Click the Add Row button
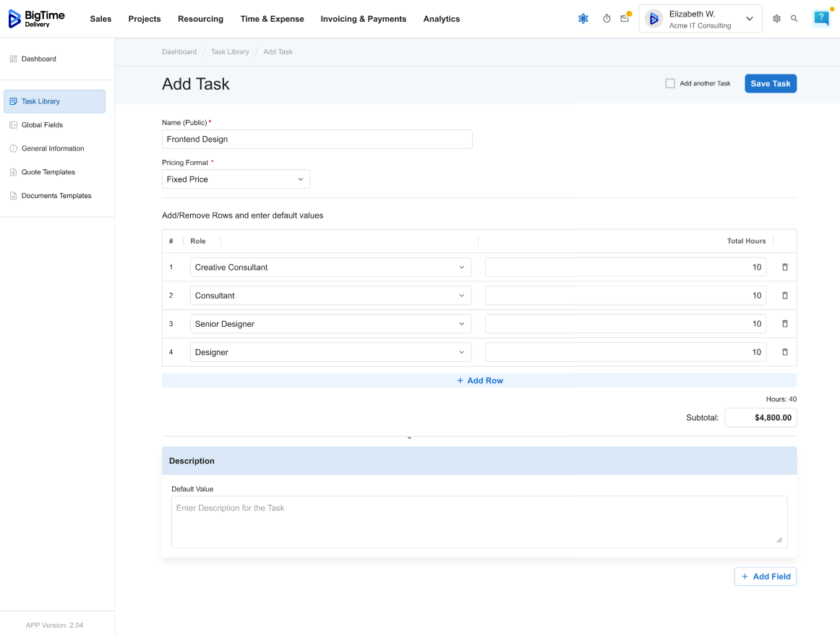This screenshot has height=635, width=840. pos(479,380)
